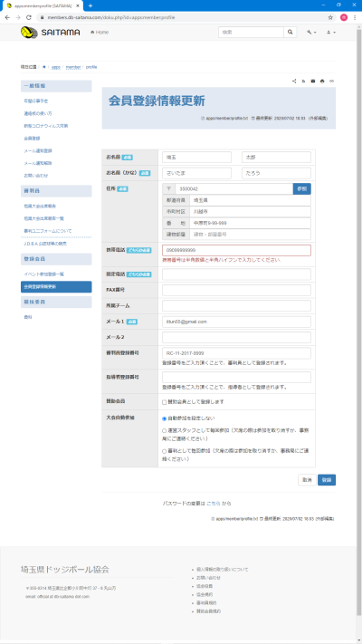Click the envelope mail icon
The width and height of the screenshot is (362, 644).
click(x=313, y=82)
